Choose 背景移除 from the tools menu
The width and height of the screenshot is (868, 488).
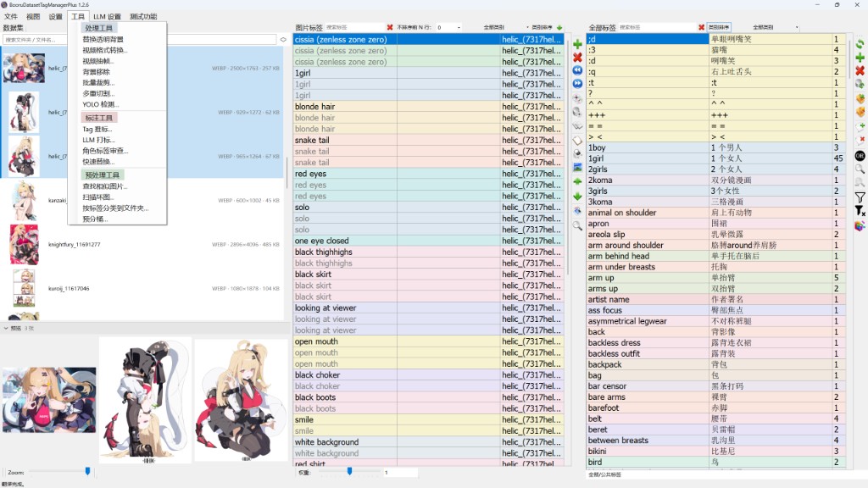[97, 72]
